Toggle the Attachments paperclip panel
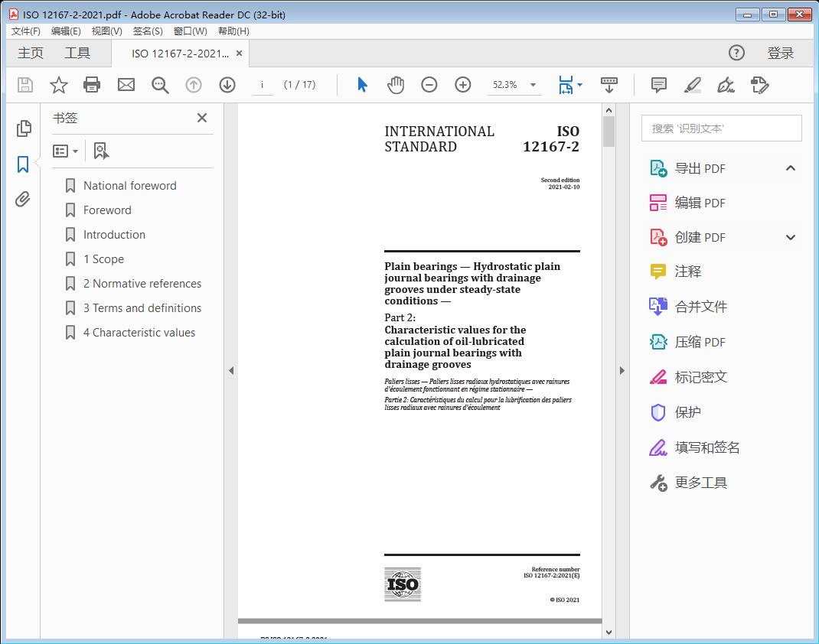819x644 pixels. click(23, 200)
